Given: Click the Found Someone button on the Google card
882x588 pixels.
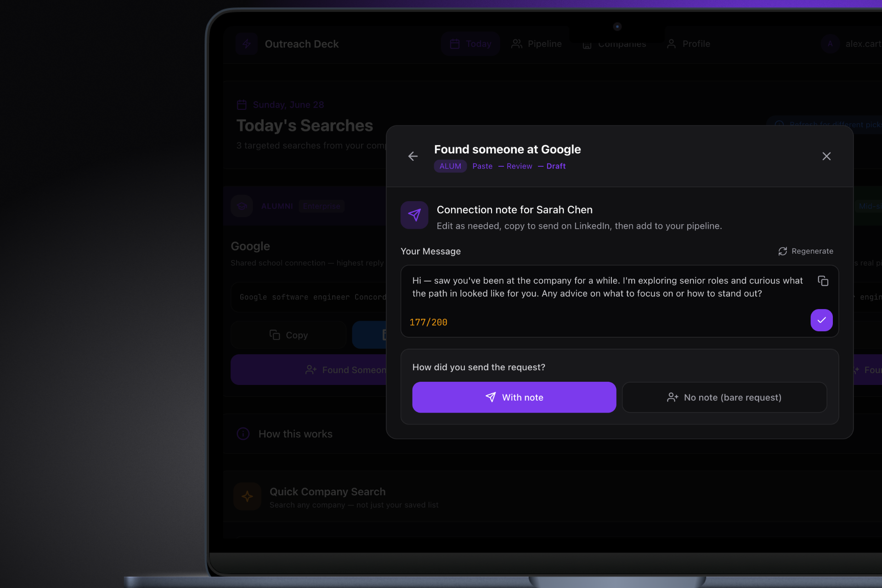Looking at the screenshot, I should (309, 370).
